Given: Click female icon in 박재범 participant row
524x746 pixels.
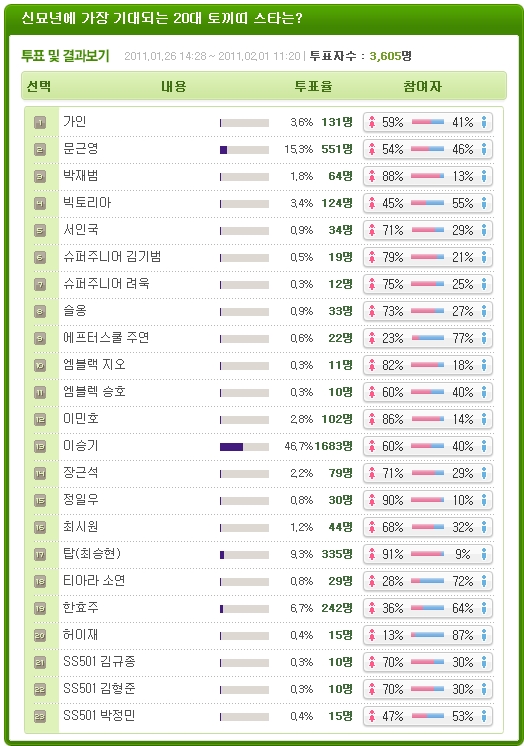Looking at the screenshot, I should click(x=372, y=177).
